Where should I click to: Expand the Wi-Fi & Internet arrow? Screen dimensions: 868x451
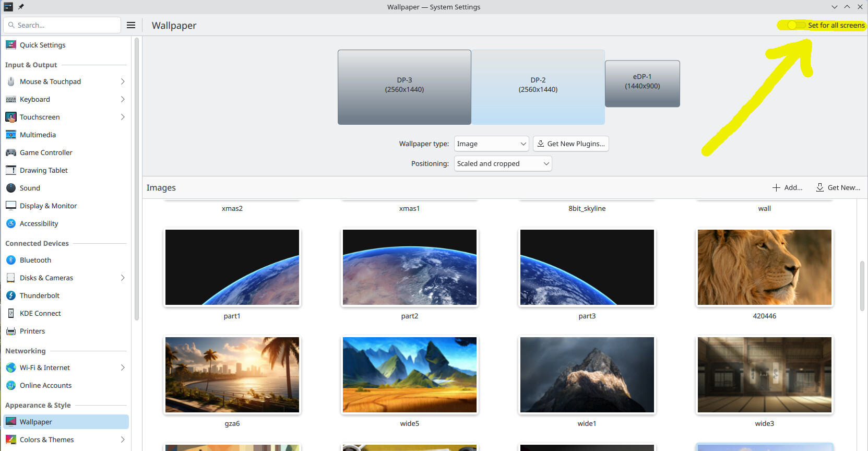point(123,367)
